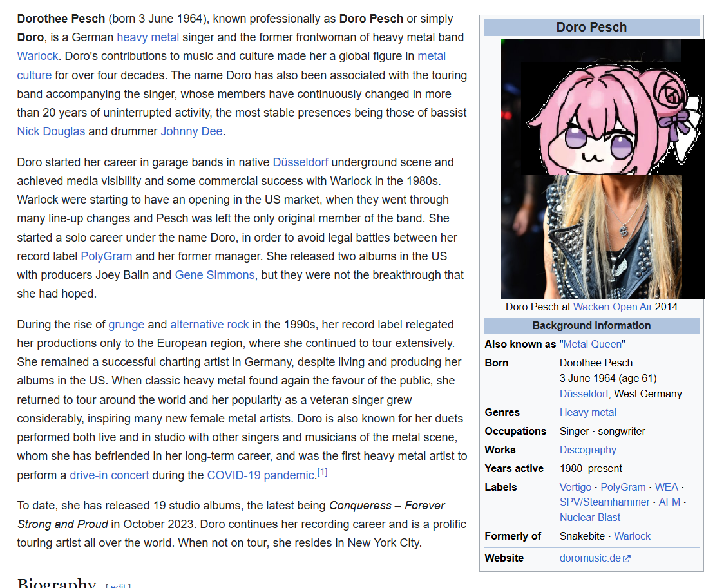The height and width of the screenshot is (588, 715).
Task: Open Düsseldorf birthplace link in infobox
Action: (x=584, y=394)
